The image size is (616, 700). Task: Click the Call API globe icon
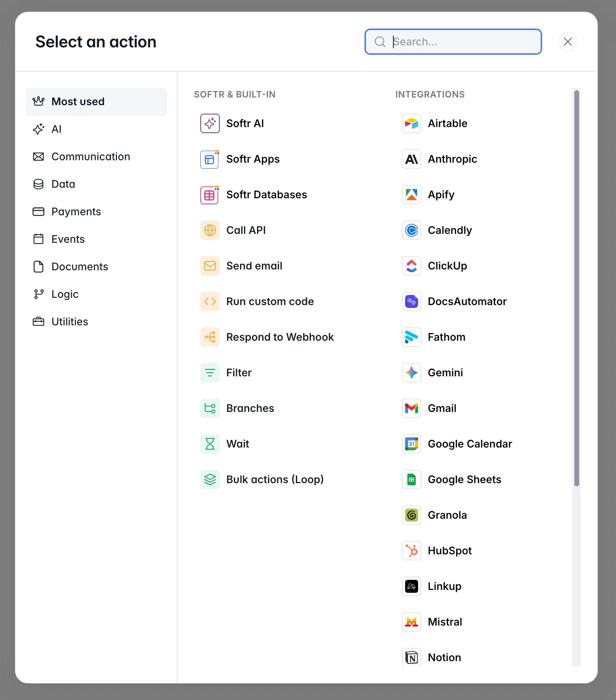[210, 230]
